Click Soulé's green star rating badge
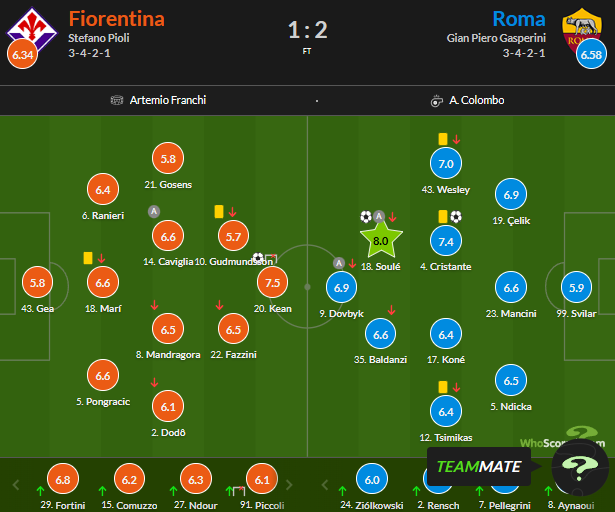The image size is (615, 512). coord(380,240)
